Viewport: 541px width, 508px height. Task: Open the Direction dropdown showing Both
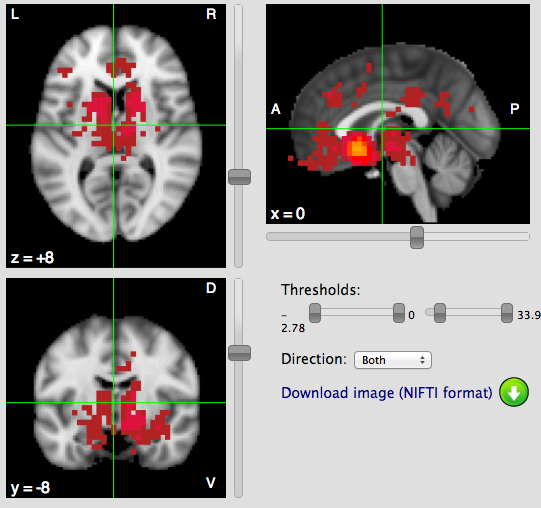[393, 360]
